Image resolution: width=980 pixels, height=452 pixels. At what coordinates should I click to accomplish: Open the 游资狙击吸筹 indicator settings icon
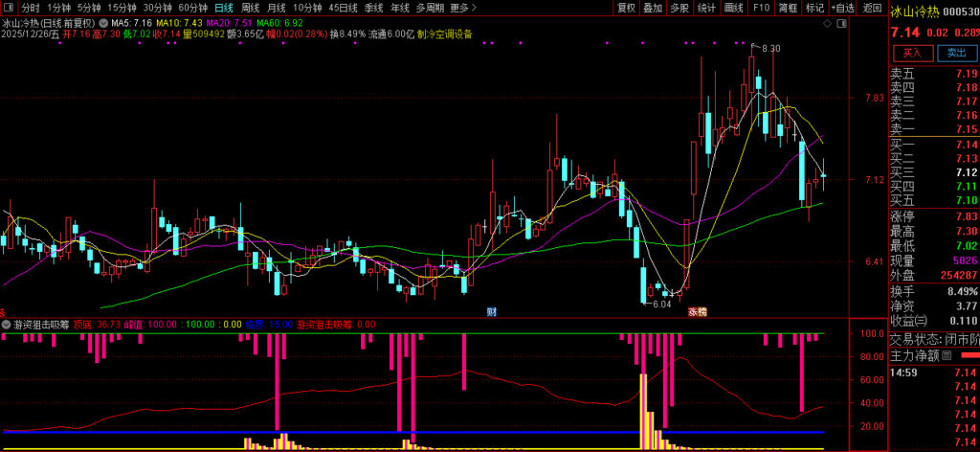coord(6,325)
